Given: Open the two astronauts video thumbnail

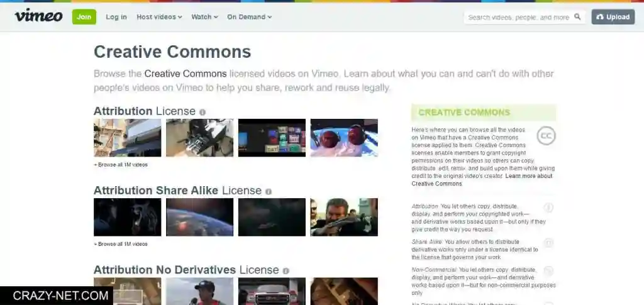Looking at the screenshot, I should point(344,138).
